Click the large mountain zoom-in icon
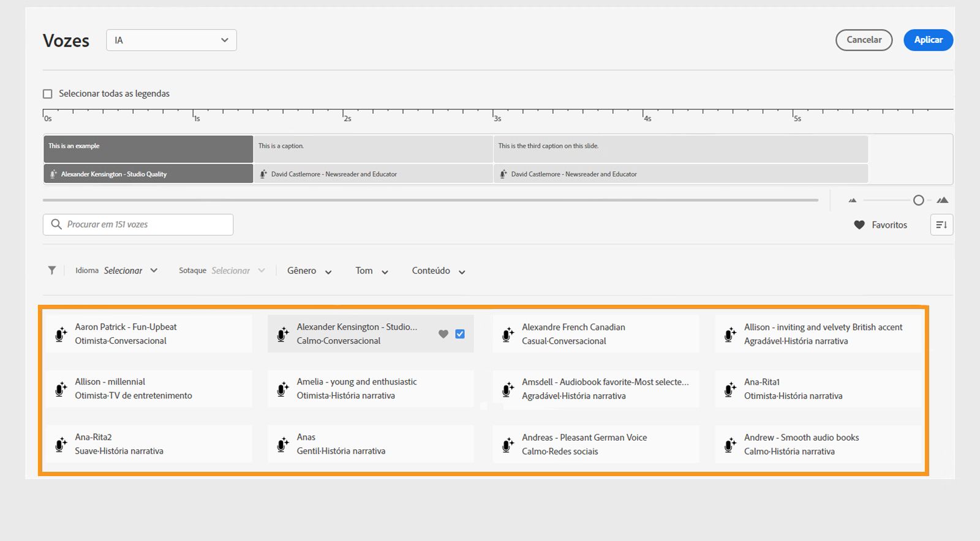The width and height of the screenshot is (980, 541). [x=943, y=200]
